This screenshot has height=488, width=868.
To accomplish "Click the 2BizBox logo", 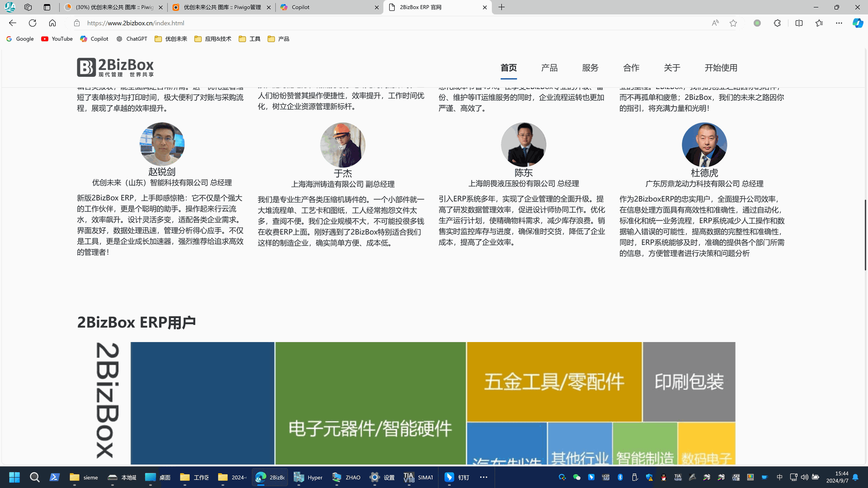I will click(x=115, y=67).
